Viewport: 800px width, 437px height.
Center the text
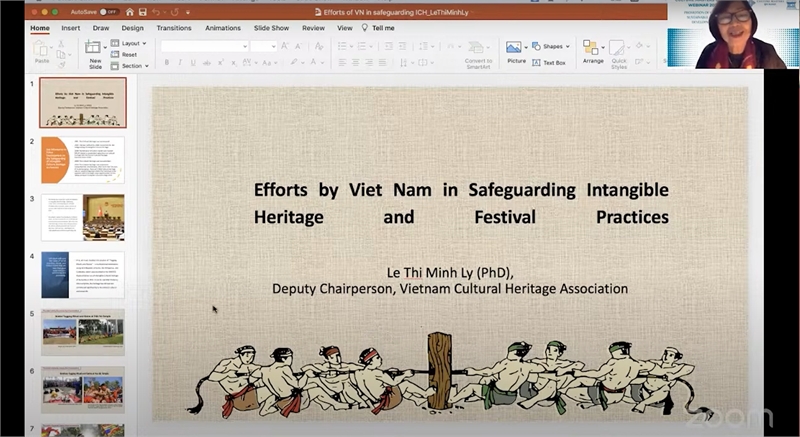356,63
